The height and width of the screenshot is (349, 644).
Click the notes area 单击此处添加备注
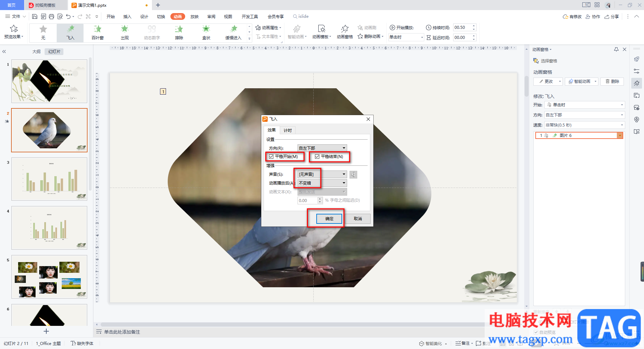[x=122, y=332]
